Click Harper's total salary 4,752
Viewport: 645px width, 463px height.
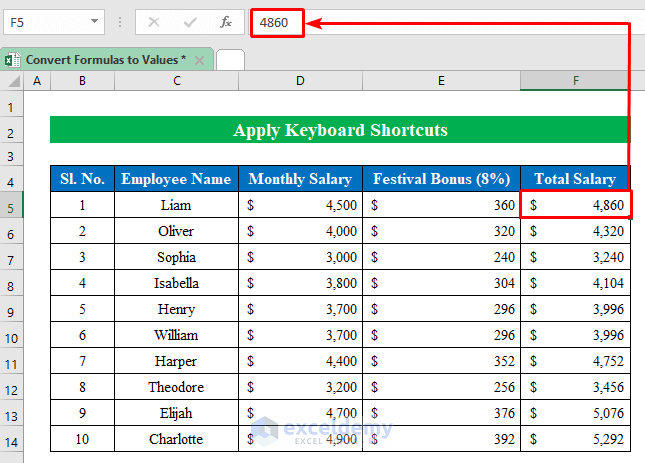point(575,361)
